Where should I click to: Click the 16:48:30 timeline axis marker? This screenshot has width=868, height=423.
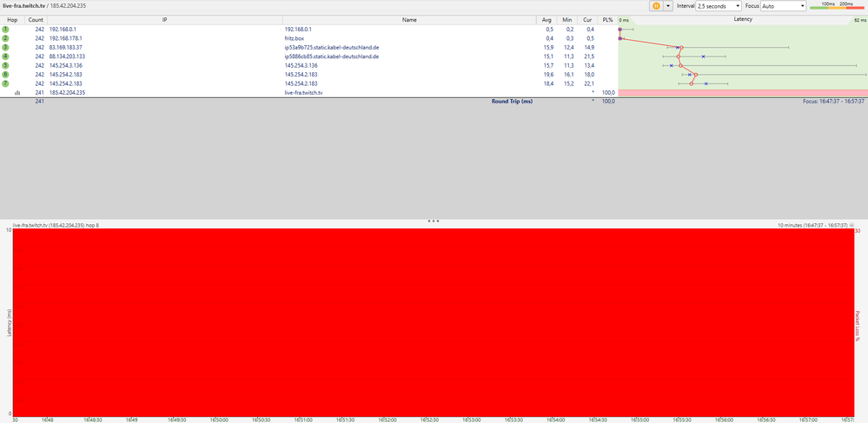pyautogui.click(x=92, y=420)
